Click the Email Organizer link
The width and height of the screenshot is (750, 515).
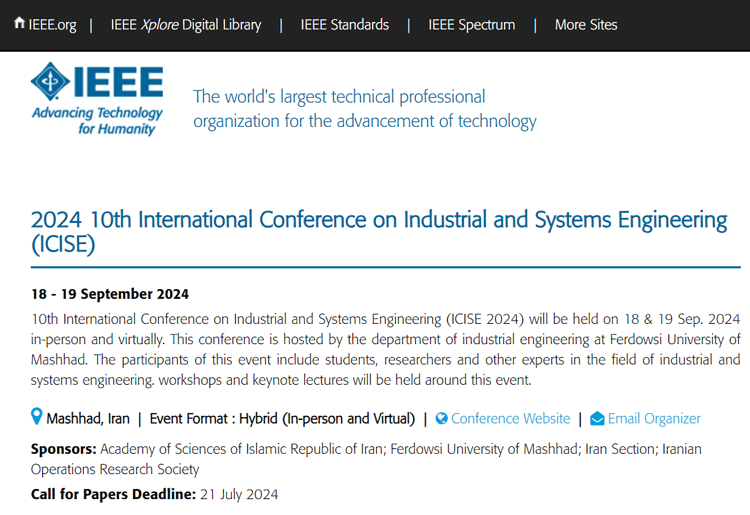pos(654,418)
